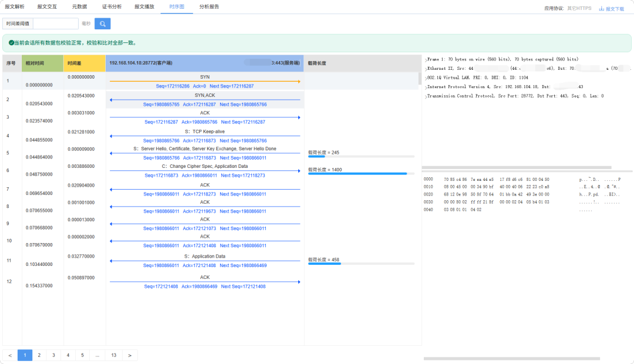Image resolution: width=634 pixels, height=364 pixels.
Task: Switch to the 证书分析 tab
Action: point(112,7)
